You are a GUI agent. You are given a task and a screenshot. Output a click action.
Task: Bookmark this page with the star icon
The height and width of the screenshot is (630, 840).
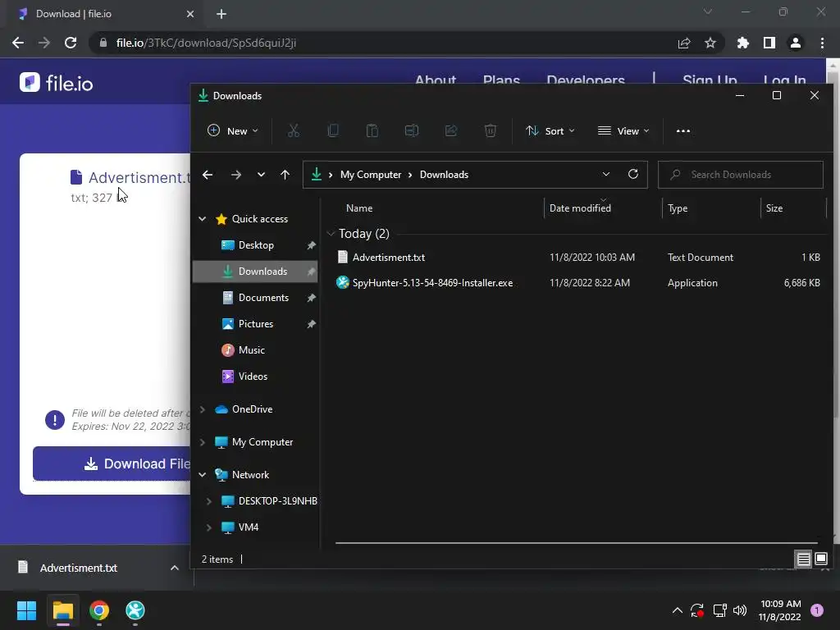[710, 43]
